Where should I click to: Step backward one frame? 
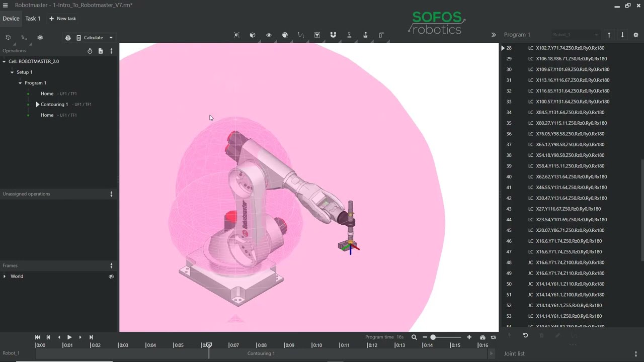point(59,337)
